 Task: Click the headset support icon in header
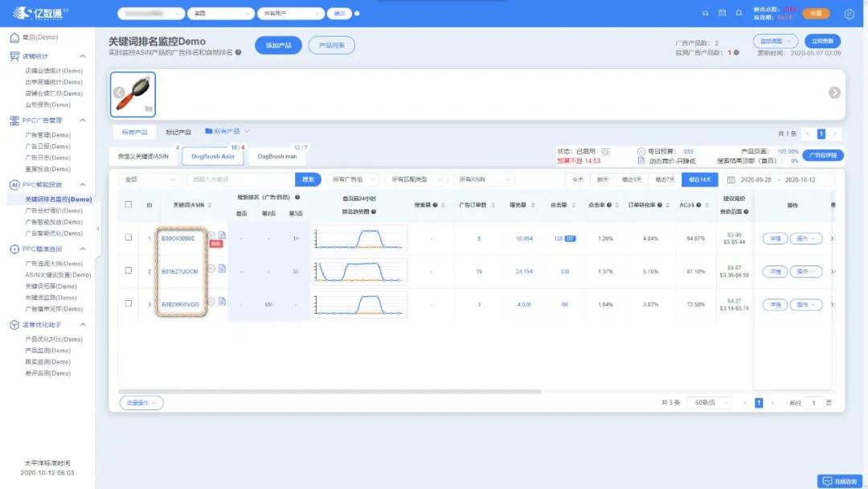(x=705, y=14)
